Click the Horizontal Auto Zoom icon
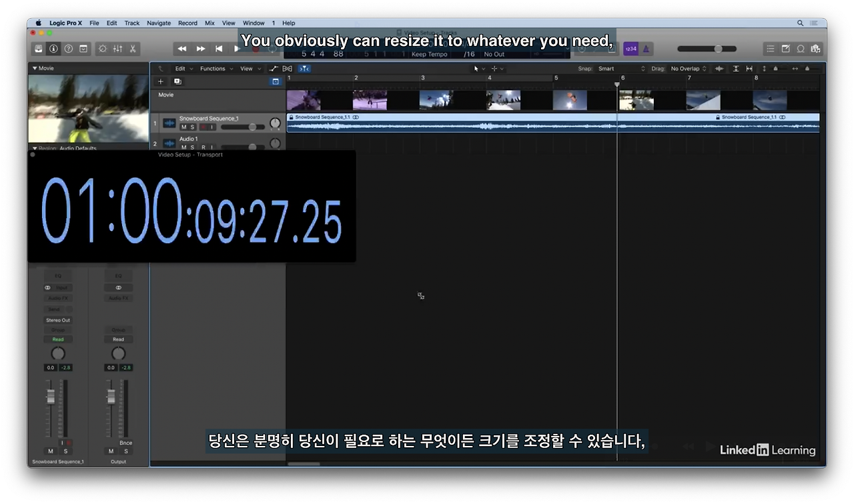Image resolution: width=854 pixels, height=504 pixels. [x=749, y=69]
